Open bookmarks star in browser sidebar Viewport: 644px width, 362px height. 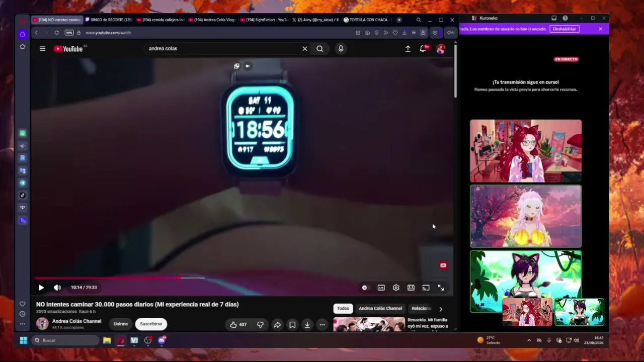tap(22, 47)
